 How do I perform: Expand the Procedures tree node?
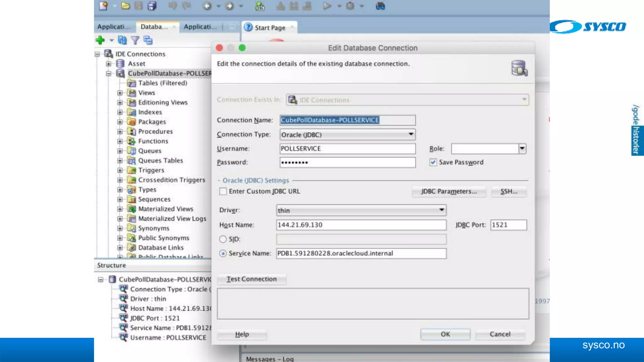click(120, 132)
